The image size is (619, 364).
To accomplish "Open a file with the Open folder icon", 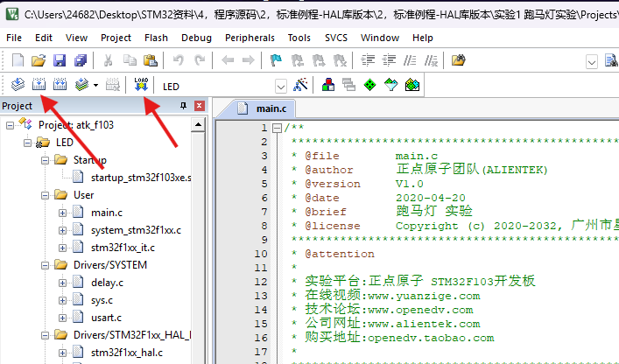I will 39,60.
